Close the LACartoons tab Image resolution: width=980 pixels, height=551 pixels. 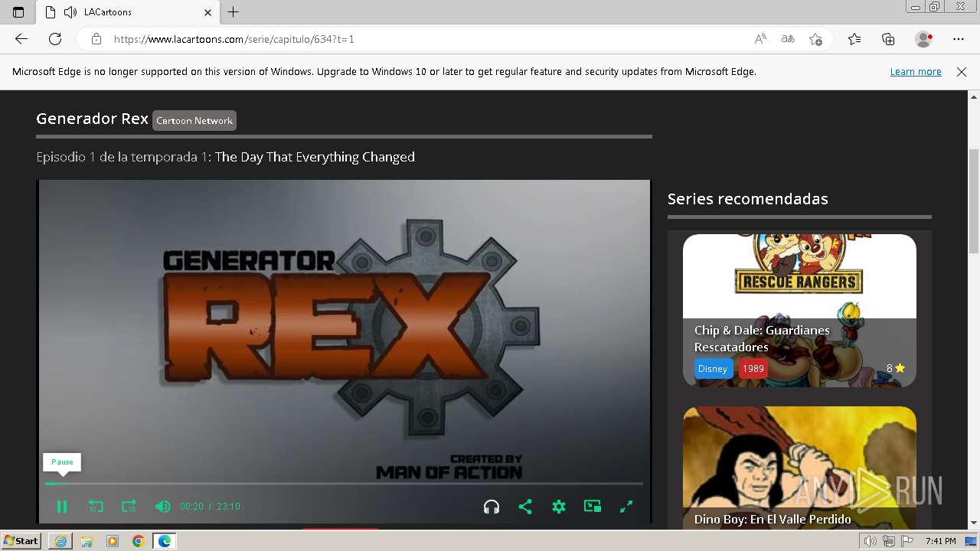point(208,12)
